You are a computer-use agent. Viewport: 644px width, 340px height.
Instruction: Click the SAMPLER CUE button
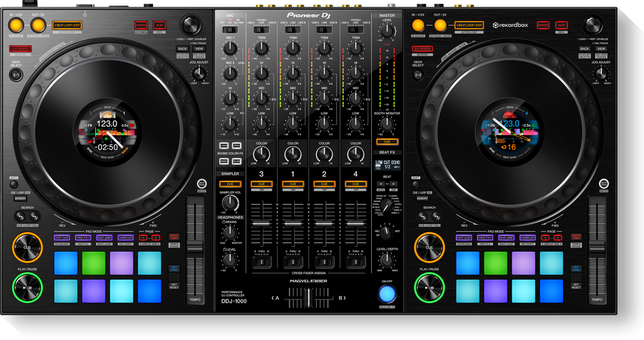pyautogui.click(x=230, y=184)
